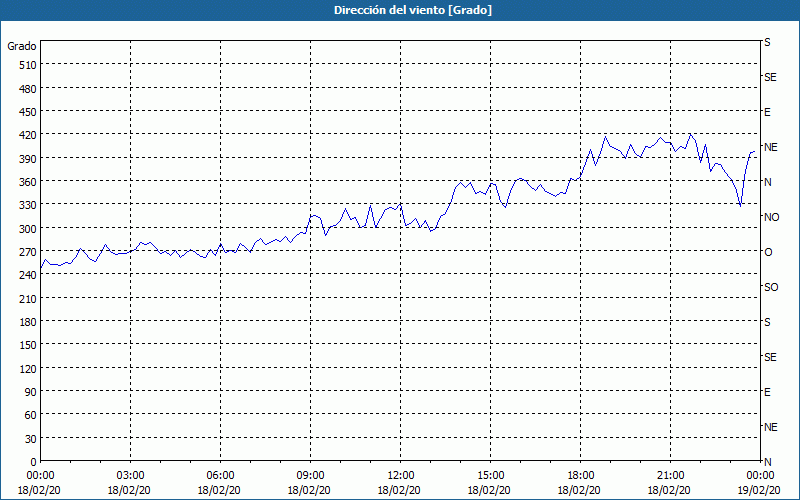Pick the 360 degree axis label
The height and width of the screenshot is (500, 800).
[x=28, y=182]
